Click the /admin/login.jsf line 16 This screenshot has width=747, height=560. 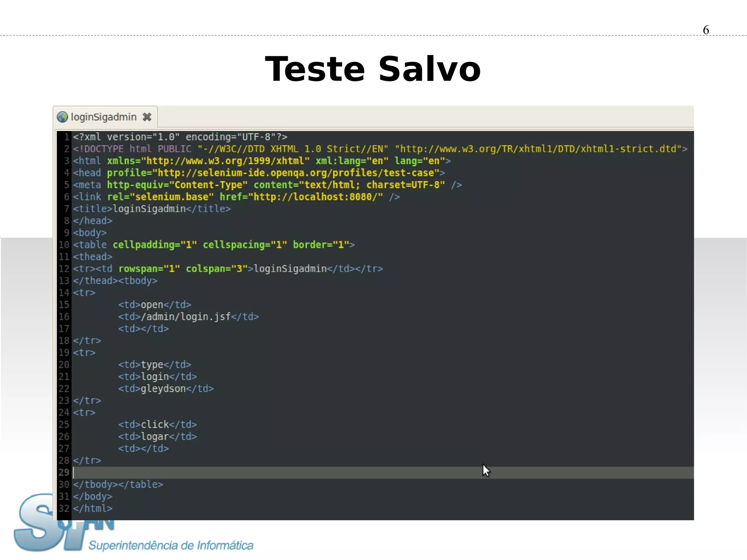click(x=189, y=317)
